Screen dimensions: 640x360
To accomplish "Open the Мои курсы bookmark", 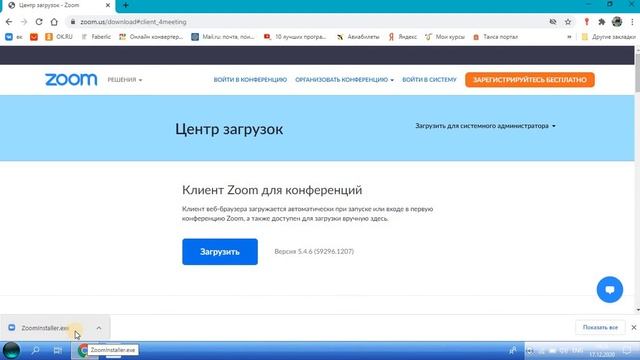I will (445, 37).
